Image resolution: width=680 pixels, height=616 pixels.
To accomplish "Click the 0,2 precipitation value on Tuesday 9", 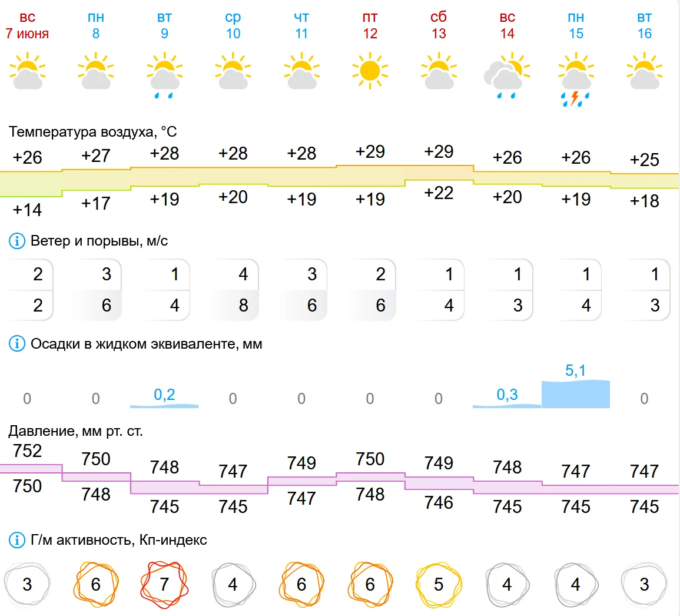I will tap(164, 395).
